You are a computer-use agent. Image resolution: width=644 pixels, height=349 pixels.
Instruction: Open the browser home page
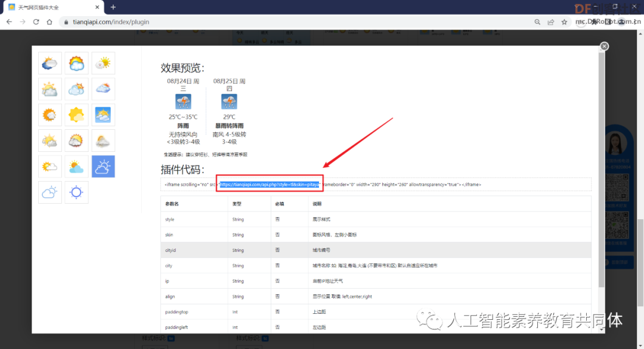tap(49, 21)
